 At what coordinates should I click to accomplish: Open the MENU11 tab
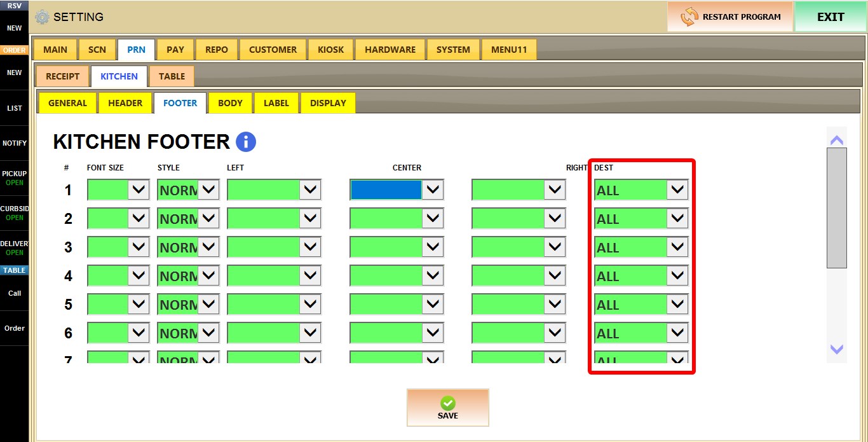pos(509,50)
